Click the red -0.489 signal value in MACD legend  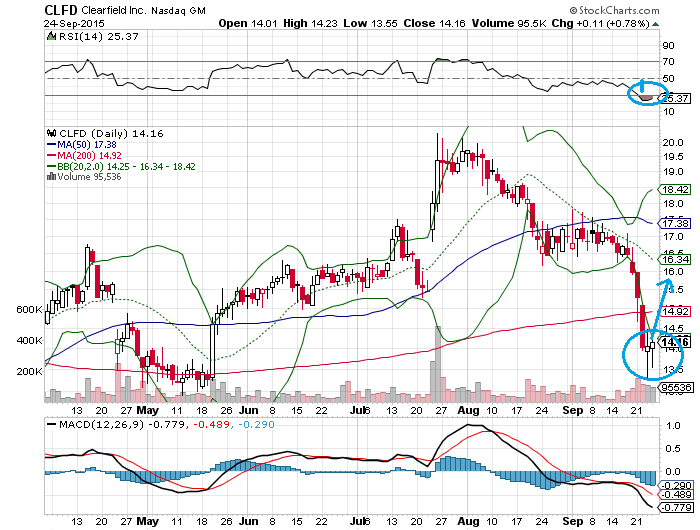click(210, 424)
